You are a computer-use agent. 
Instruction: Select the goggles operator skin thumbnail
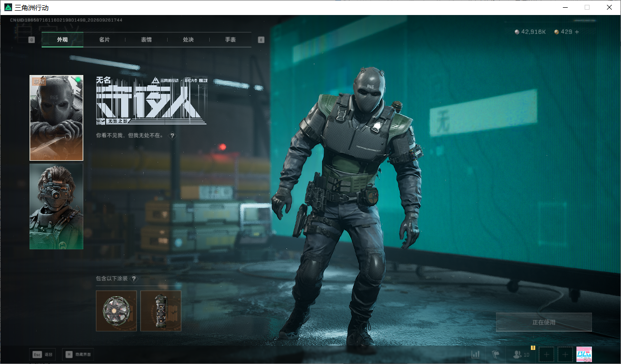click(x=56, y=206)
